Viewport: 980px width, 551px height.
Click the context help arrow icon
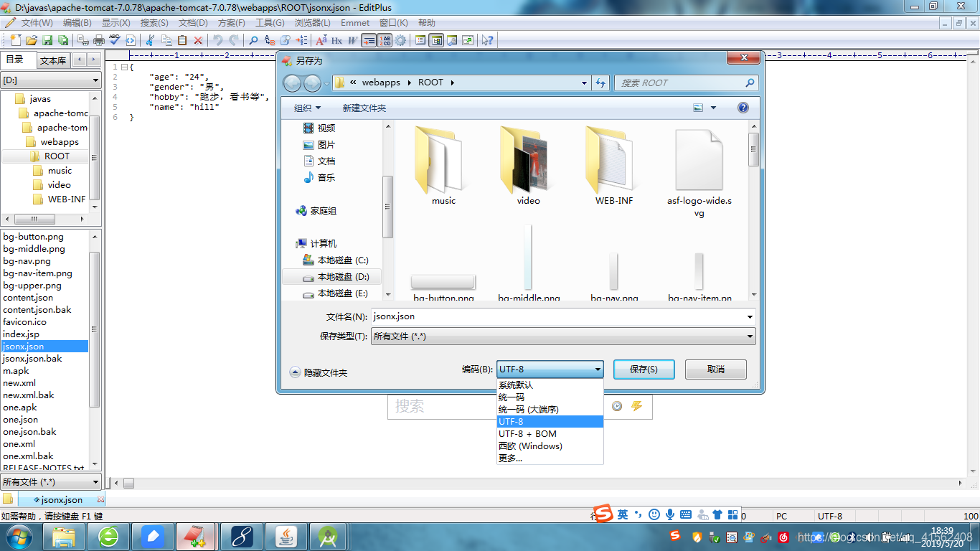coord(487,40)
